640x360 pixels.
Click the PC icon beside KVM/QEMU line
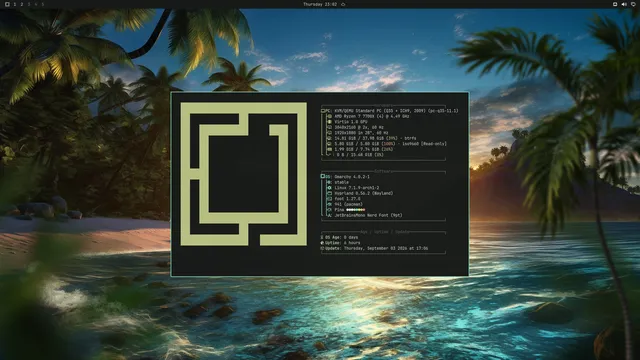pos(323,111)
